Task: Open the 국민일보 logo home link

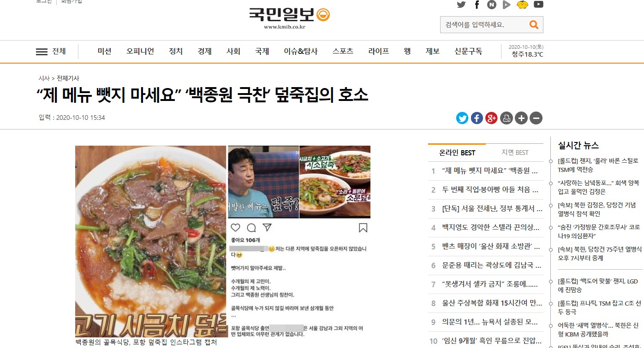Action: click(289, 18)
